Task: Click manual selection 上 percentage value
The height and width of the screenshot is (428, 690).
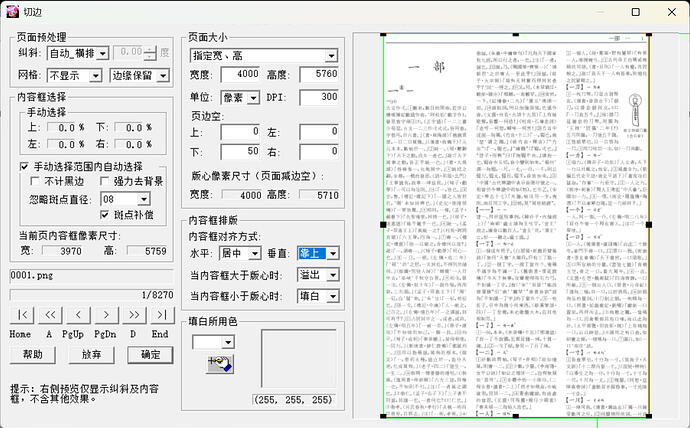Action: pyautogui.click(x=66, y=128)
